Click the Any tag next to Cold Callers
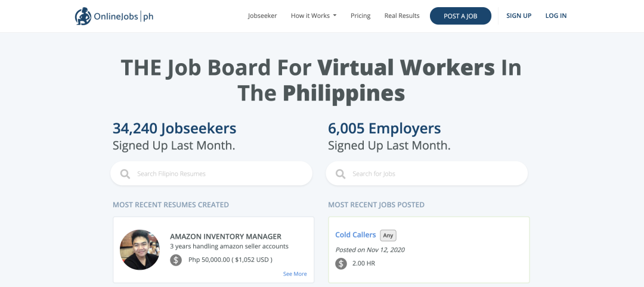Screen dimensions: 644x287 click(x=388, y=235)
